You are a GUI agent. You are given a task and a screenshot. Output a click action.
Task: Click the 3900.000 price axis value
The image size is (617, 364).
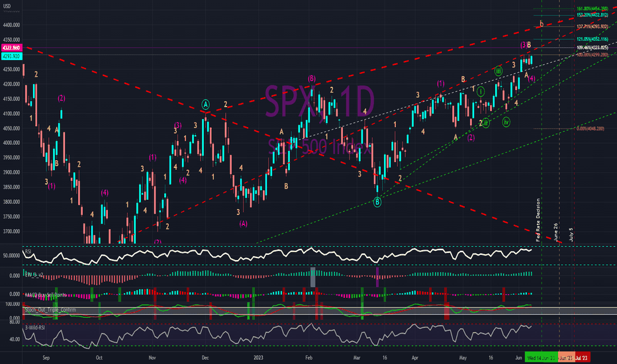(x=11, y=172)
